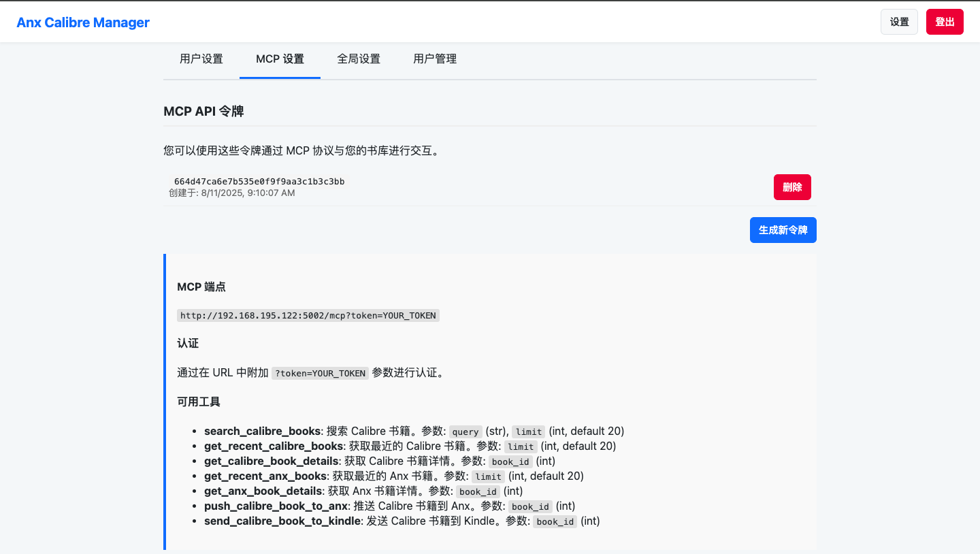Click the get_recent_anx_books tool name
The image size is (980, 554).
(265, 476)
